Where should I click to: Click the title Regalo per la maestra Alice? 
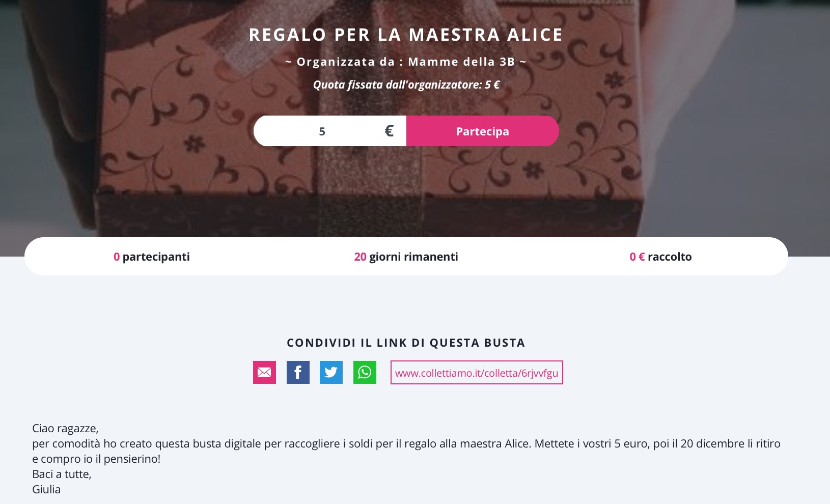(x=406, y=34)
